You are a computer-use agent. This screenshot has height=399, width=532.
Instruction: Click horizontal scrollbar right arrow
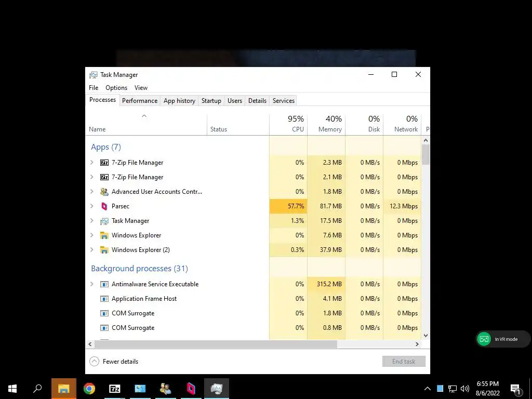pyautogui.click(x=417, y=344)
